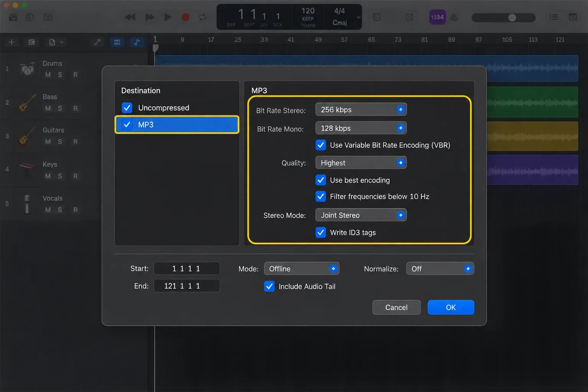Open the Bit Rate Mono 128 kbps dropdown
This screenshot has height=392, width=588.
(361, 128)
